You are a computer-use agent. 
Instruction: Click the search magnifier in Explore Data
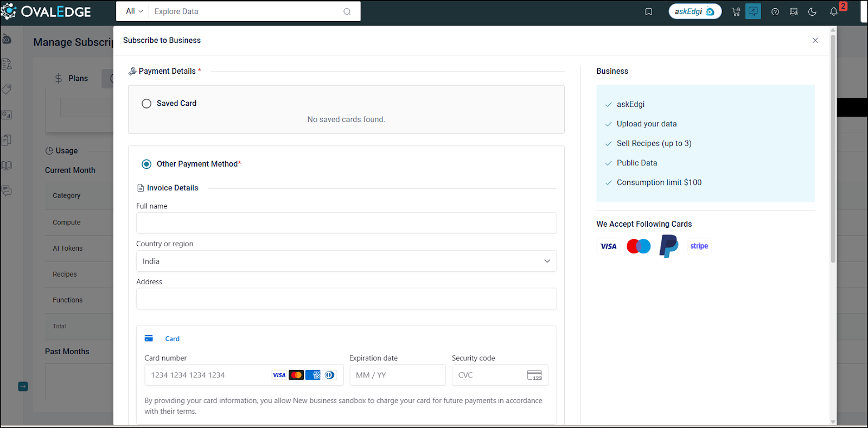347,11
